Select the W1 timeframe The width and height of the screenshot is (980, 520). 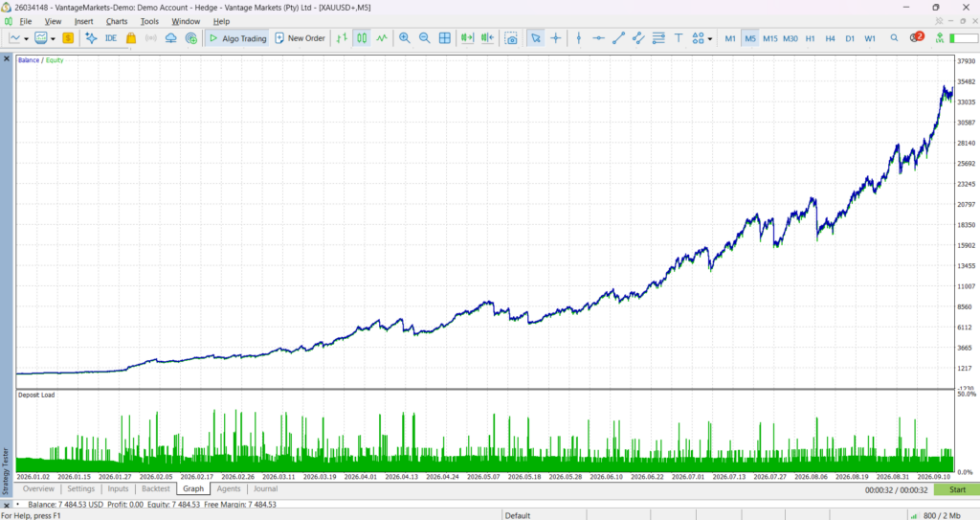click(x=870, y=38)
